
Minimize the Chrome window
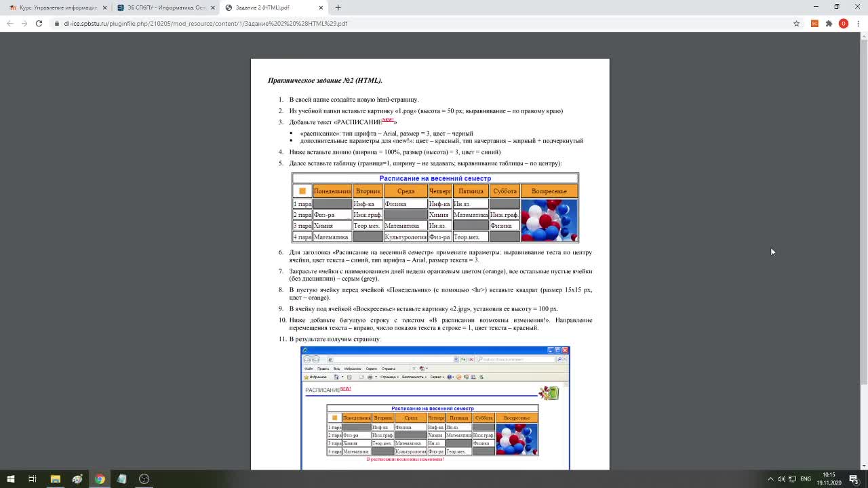point(816,7)
